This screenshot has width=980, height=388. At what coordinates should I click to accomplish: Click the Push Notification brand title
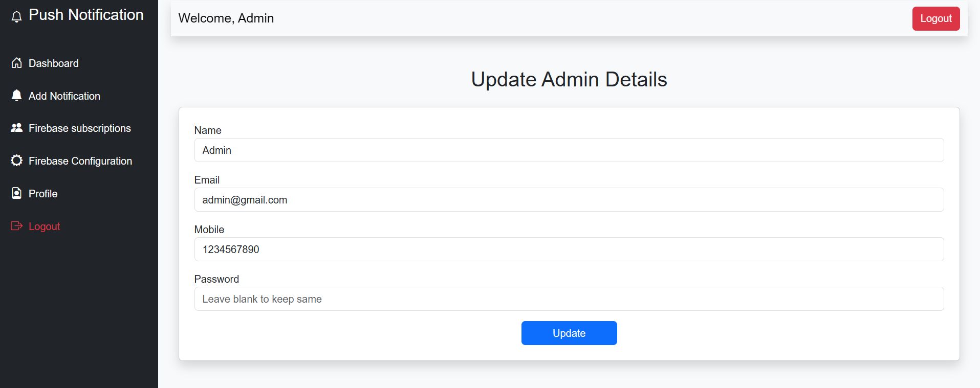point(86,15)
